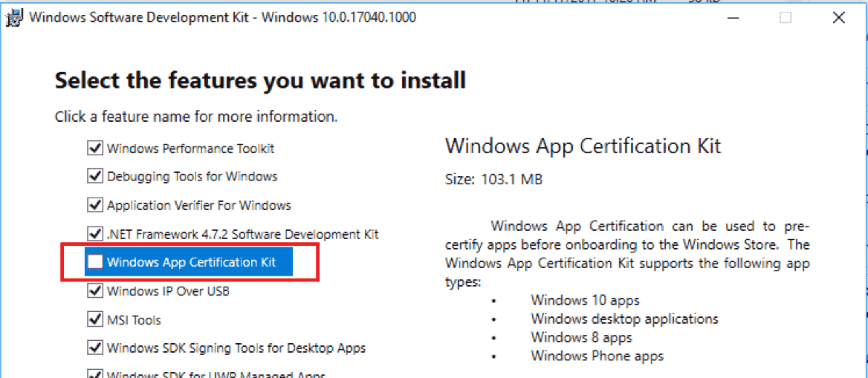Close the Windows SDK installer window
The width and height of the screenshot is (868, 378).
[x=838, y=18]
